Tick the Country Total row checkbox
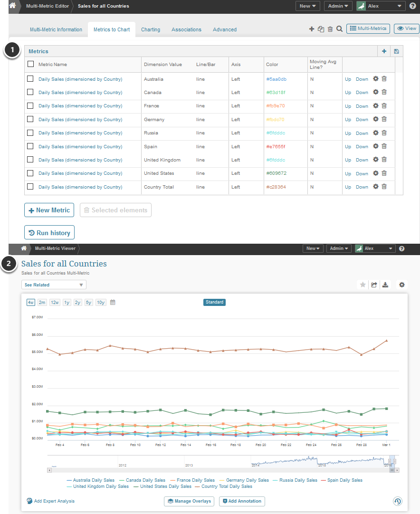The image size is (420, 514). pos(30,187)
